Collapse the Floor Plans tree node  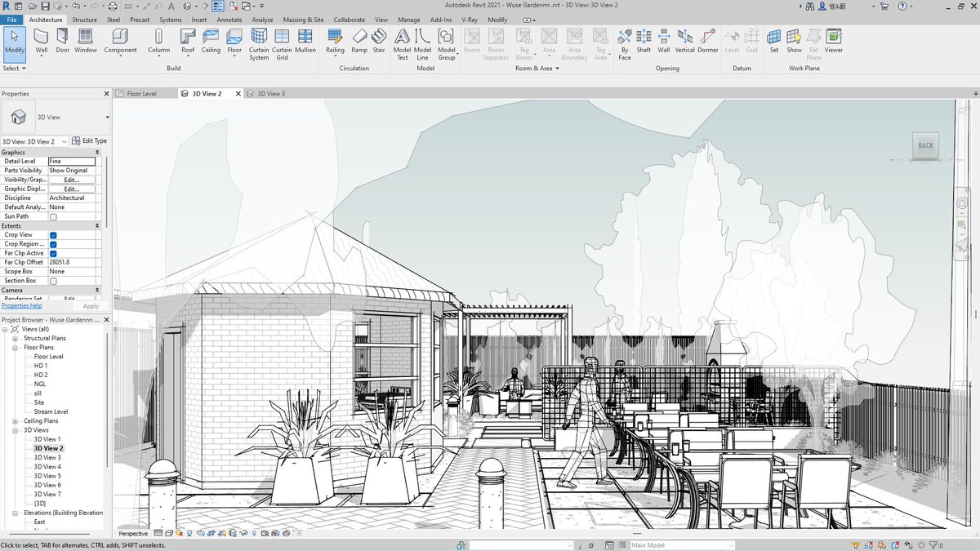tap(15, 348)
